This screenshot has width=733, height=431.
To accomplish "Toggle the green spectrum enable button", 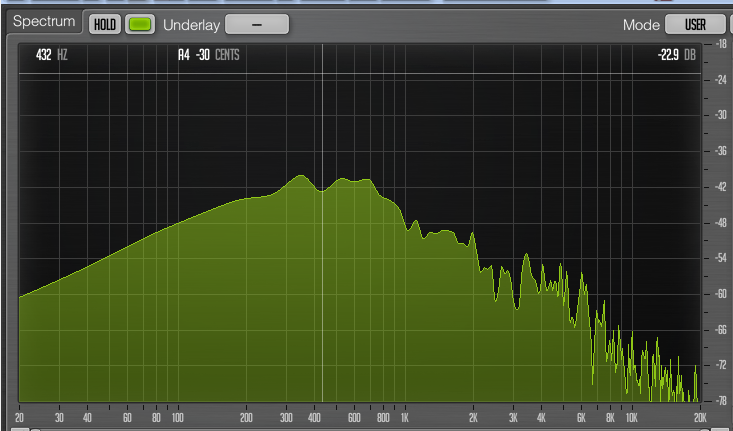I will pyautogui.click(x=140, y=24).
